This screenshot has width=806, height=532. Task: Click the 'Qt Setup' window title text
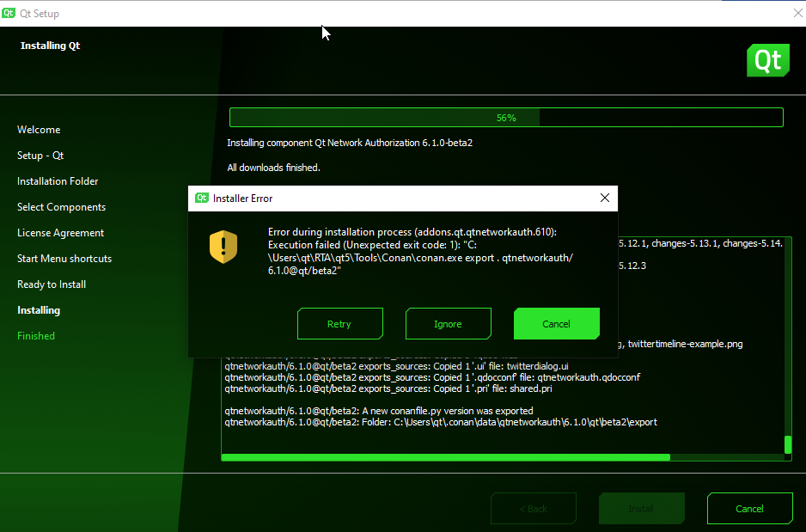(x=39, y=14)
